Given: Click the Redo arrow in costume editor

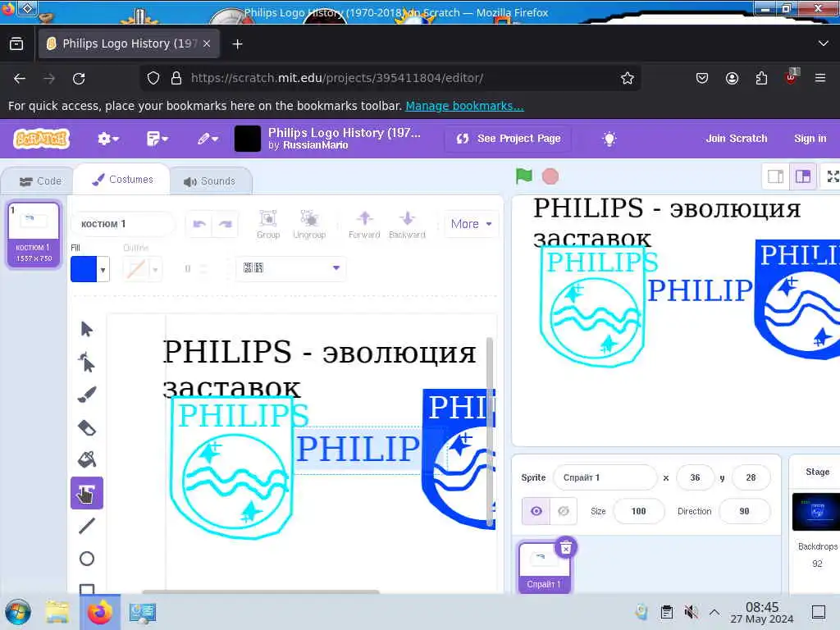Looking at the screenshot, I should (x=225, y=224).
